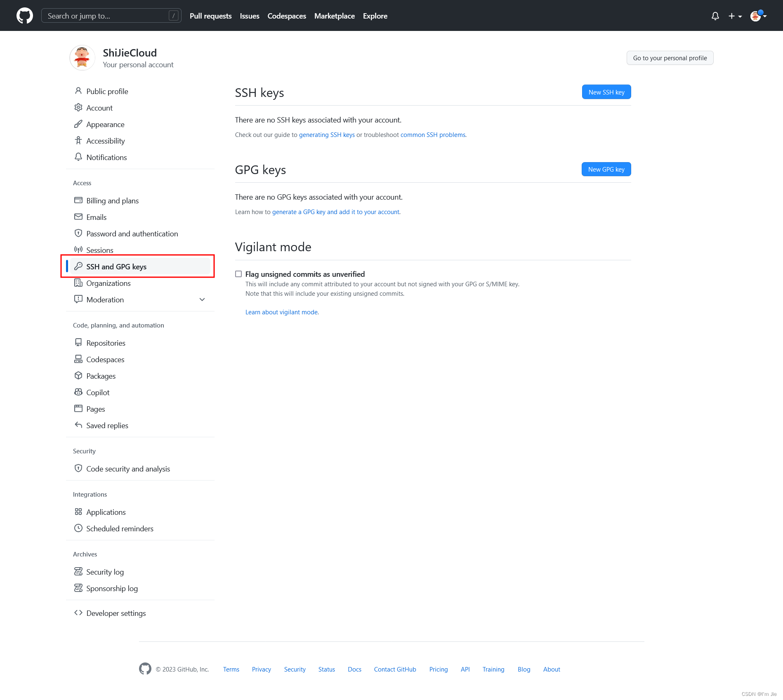Open Issues in top navigation

click(x=250, y=16)
